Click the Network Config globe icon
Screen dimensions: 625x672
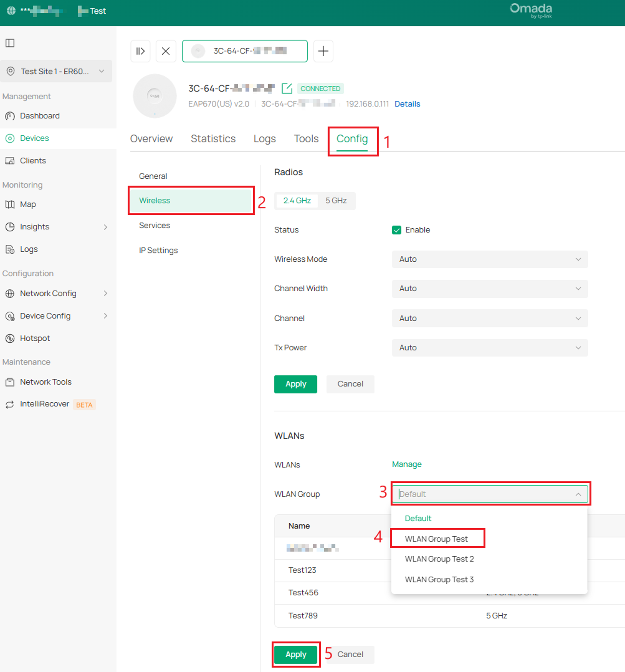[10, 293]
